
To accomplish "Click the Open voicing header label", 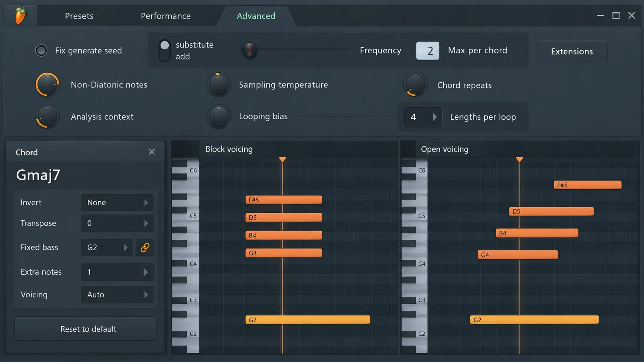I will tap(445, 149).
